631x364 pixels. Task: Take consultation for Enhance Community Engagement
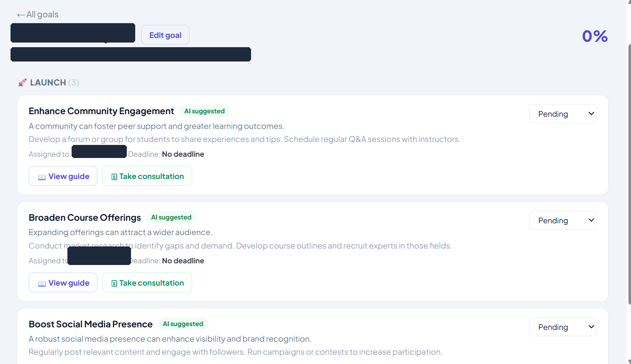coord(147,176)
